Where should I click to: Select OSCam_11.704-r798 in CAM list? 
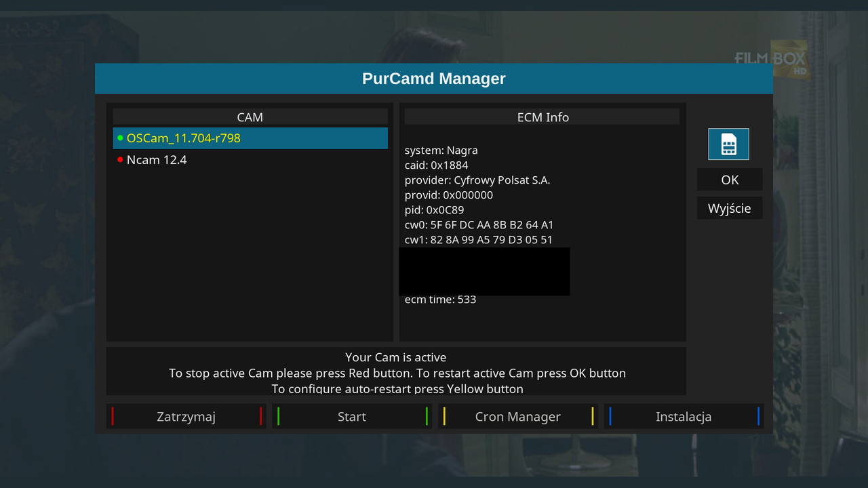click(x=250, y=138)
